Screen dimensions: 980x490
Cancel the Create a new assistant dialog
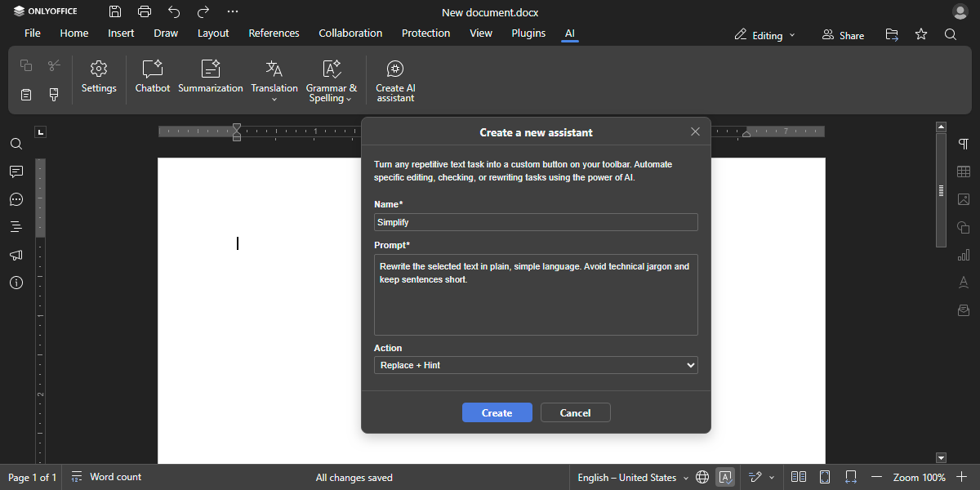coord(575,412)
